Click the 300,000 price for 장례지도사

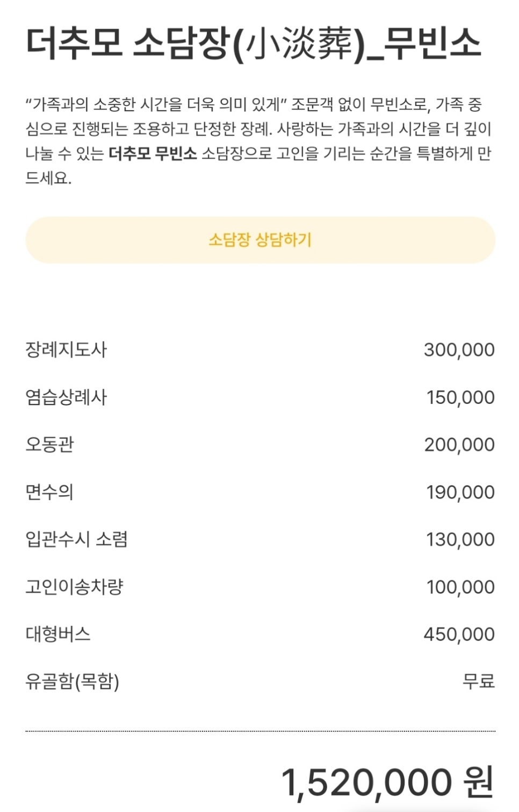[459, 350]
